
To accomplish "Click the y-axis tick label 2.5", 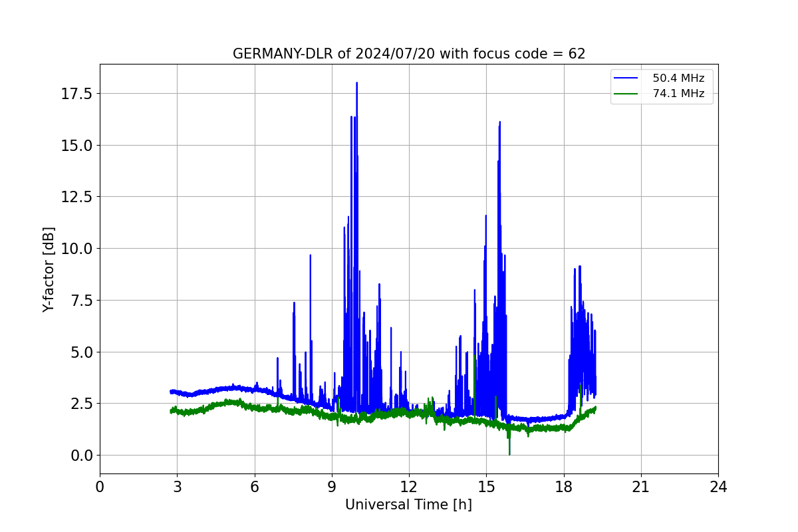I will click(81, 404).
